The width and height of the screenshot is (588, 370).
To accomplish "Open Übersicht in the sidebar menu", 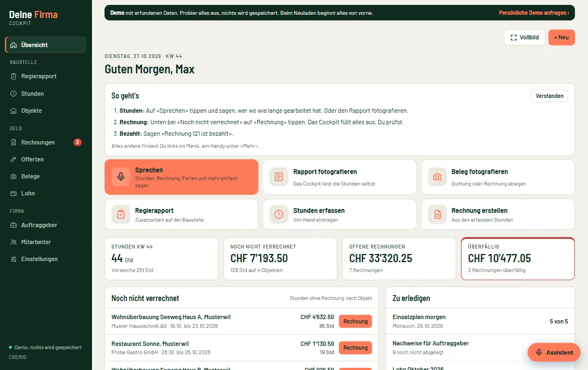I will (46, 45).
